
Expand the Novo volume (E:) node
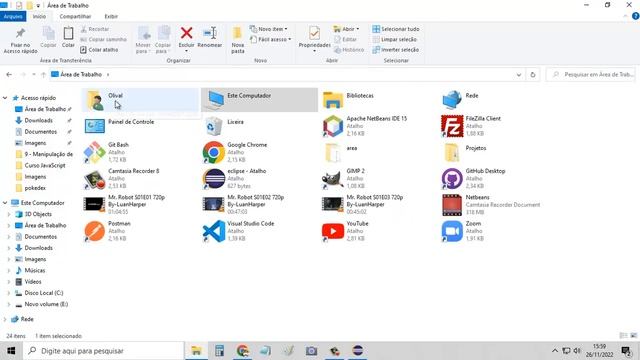[x=9, y=304]
